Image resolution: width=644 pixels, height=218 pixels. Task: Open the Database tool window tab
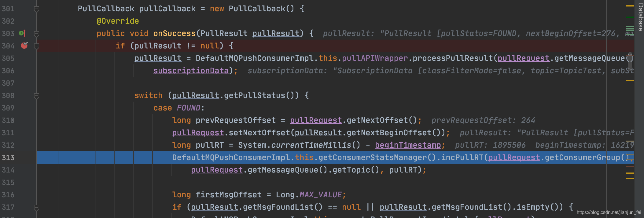640,17
